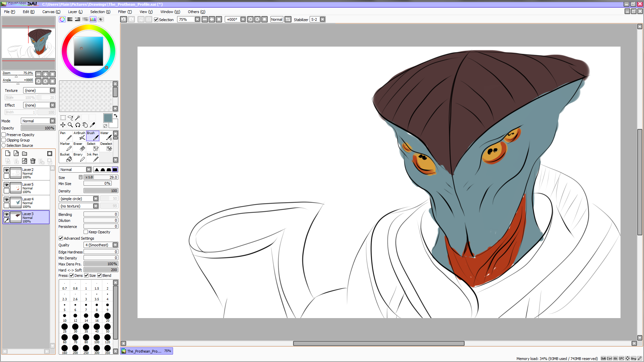
Task: Open the Layer menu
Action: 75,12
